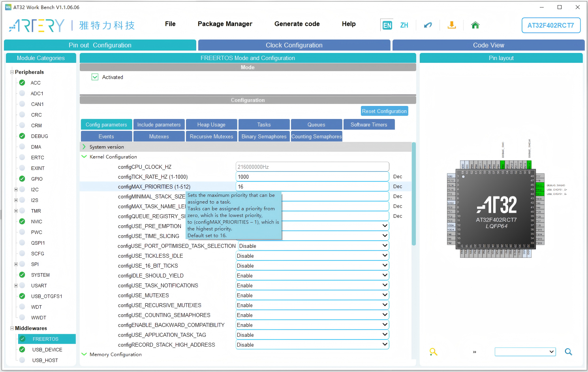Expand the I2S tree node
The height and width of the screenshot is (372, 588).
click(x=16, y=200)
